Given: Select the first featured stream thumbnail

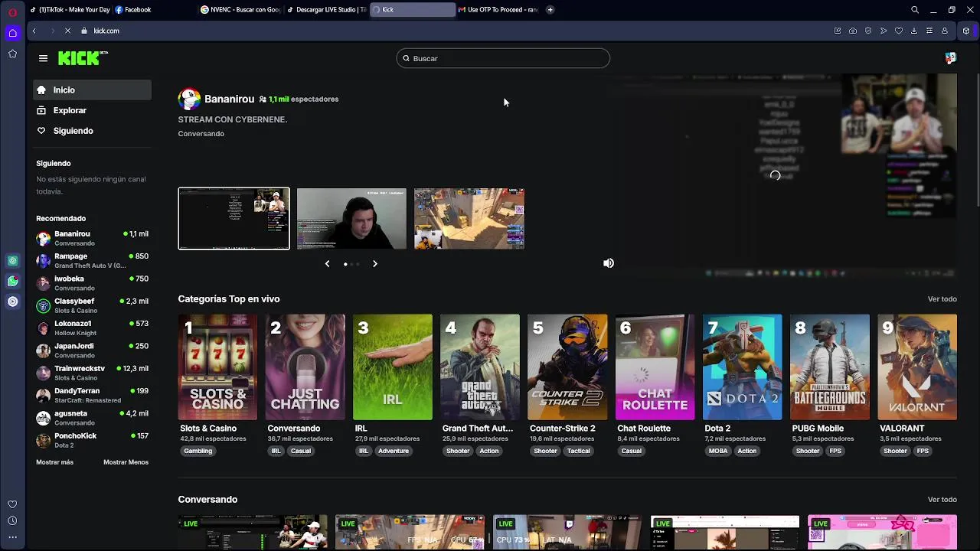Looking at the screenshot, I should coord(234,219).
